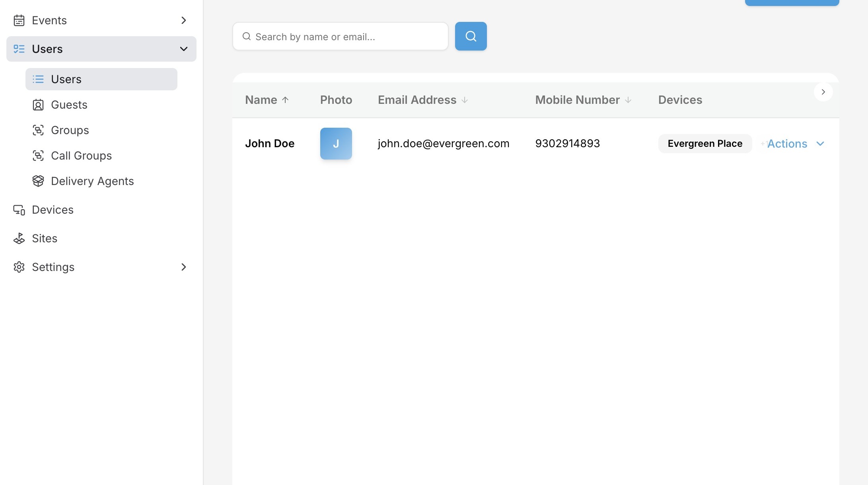Click the Groups scan icon
The width and height of the screenshot is (868, 485).
coord(38,130)
